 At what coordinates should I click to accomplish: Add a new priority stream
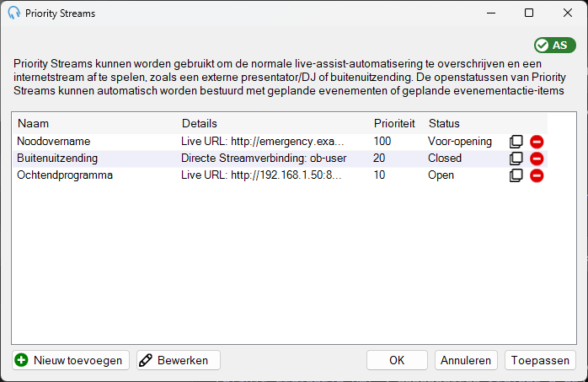71,360
